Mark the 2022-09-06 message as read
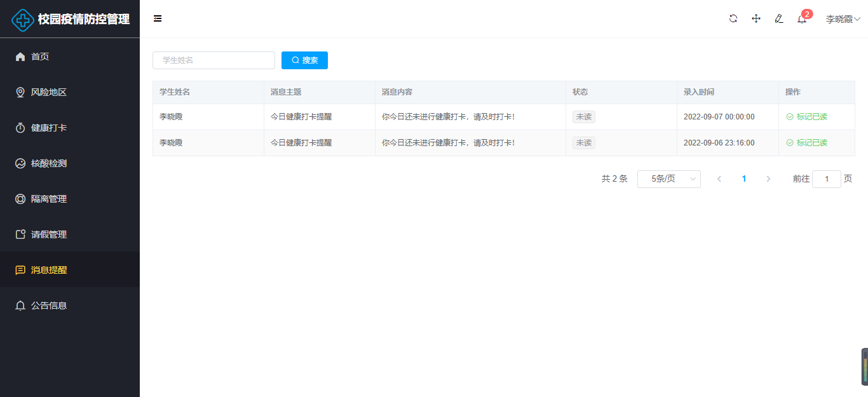Image resolution: width=868 pixels, height=397 pixels. pyautogui.click(x=807, y=143)
